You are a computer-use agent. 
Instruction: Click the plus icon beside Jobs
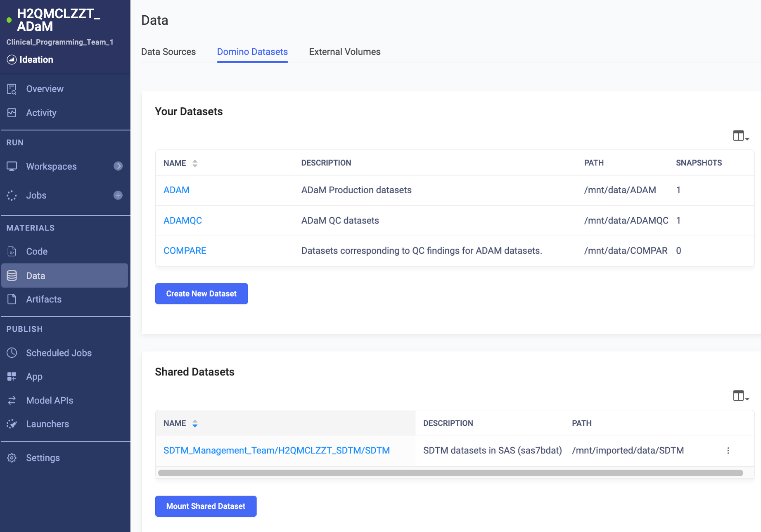(x=118, y=195)
